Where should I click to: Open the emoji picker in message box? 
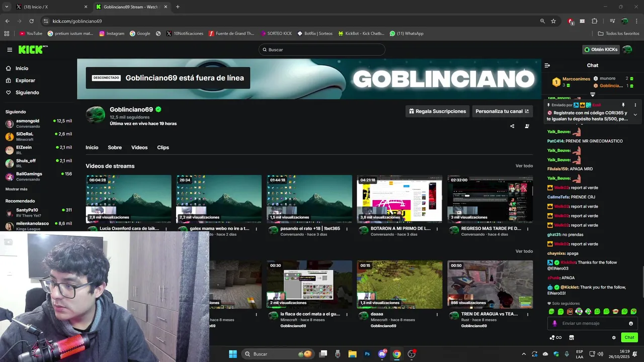click(x=631, y=323)
